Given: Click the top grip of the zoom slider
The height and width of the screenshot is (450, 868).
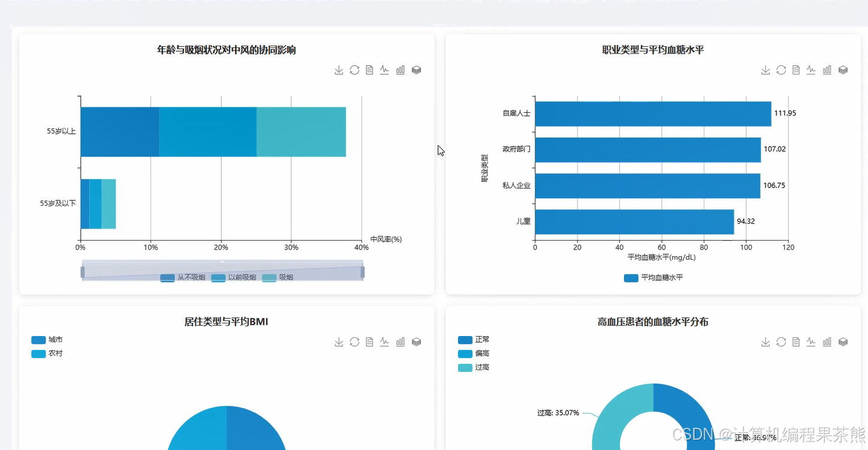Looking at the screenshot, I should (222, 262).
